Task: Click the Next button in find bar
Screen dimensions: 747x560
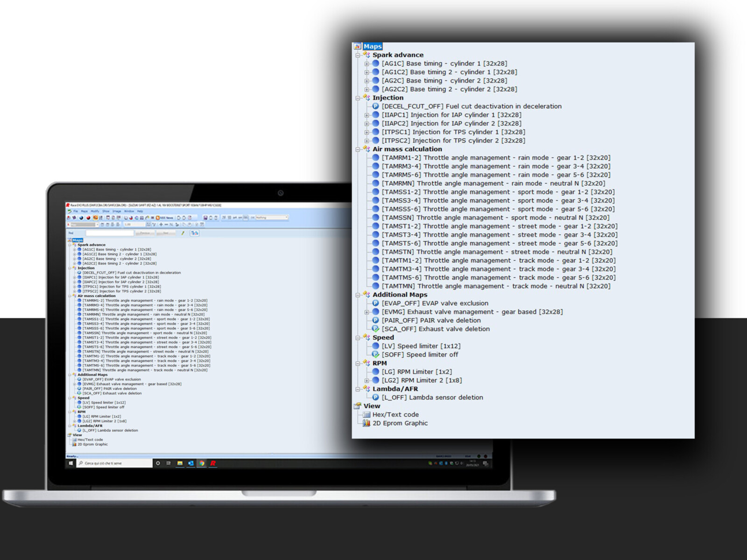Action: (x=165, y=233)
